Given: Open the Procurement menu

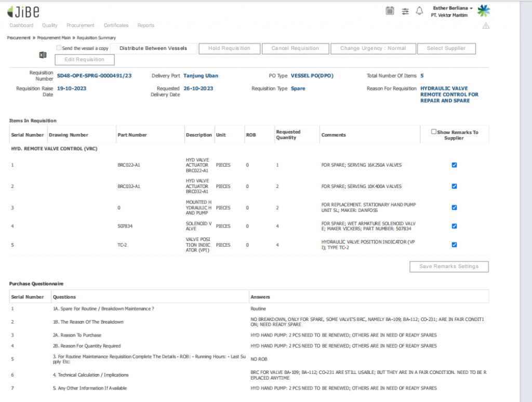Looking at the screenshot, I should pyautogui.click(x=81, y=25).
